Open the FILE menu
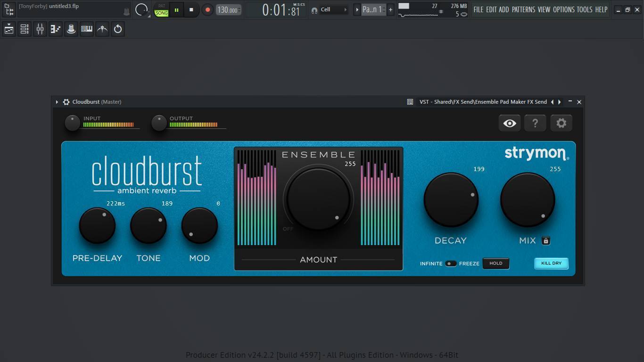Image resolution: width=644 pixels, height=362 pixels. (x=479, y=9)
